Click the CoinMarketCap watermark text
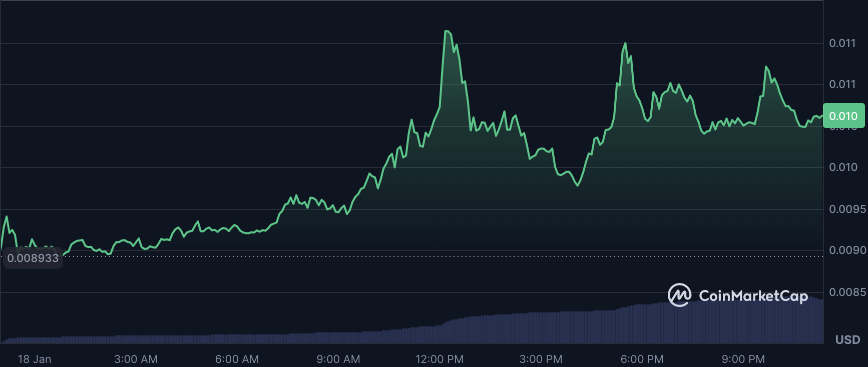The image size is (868, 367). pyautogui.click(x=753, y=296)
